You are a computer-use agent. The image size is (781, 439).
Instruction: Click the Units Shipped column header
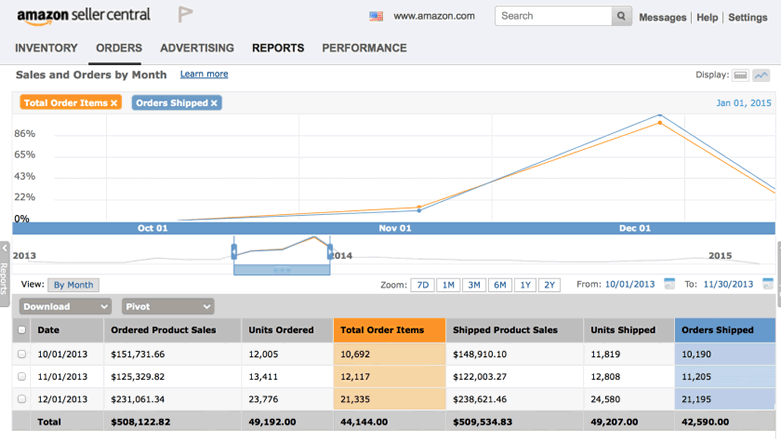tap(629, 330)
